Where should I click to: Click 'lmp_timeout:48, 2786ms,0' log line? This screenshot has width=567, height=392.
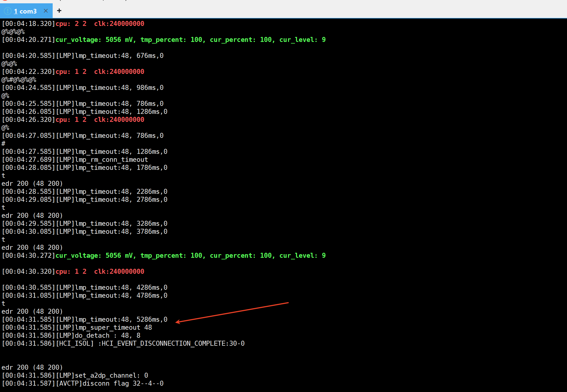[85, 200]
